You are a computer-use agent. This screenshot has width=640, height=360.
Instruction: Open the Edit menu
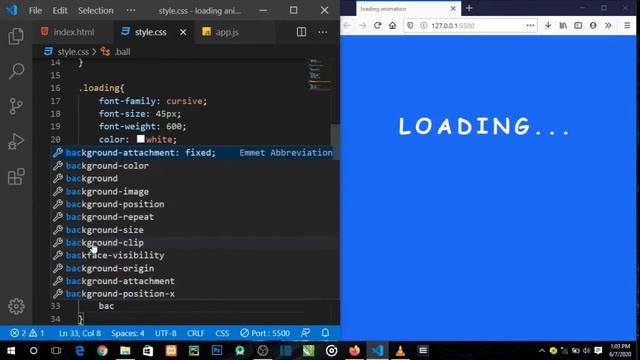pyautogui.click(x=60, y=11)
